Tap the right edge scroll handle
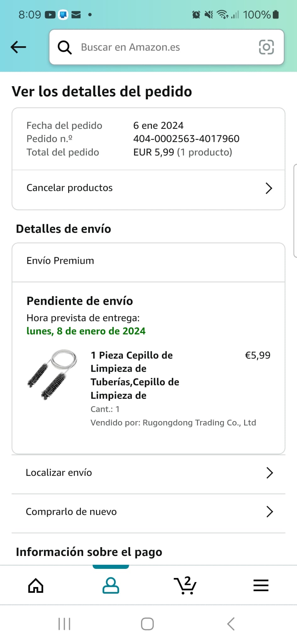The height and width of the screenshot is (644, 297). point(295,211)
